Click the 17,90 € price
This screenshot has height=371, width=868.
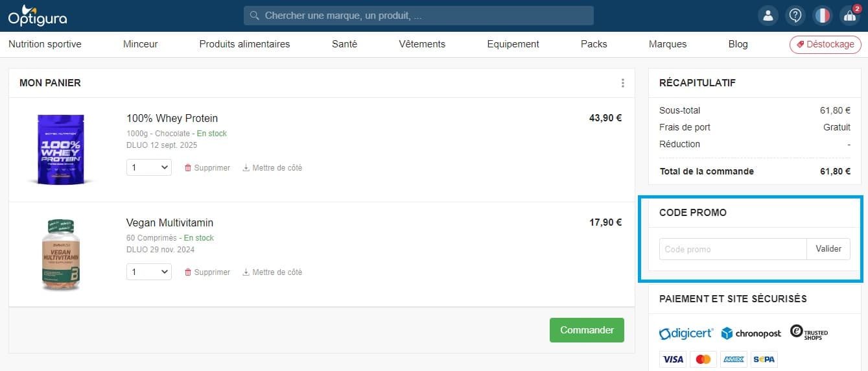[605, 222]
